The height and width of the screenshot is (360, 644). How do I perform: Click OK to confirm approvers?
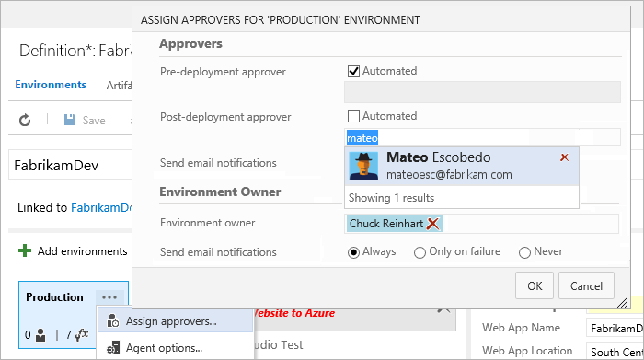tap(535, 285)
